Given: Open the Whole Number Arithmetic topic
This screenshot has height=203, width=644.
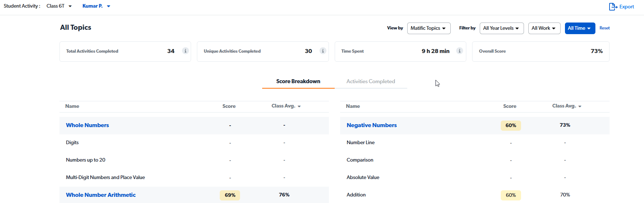Looking at the screenshot, I should click(101, 195).
